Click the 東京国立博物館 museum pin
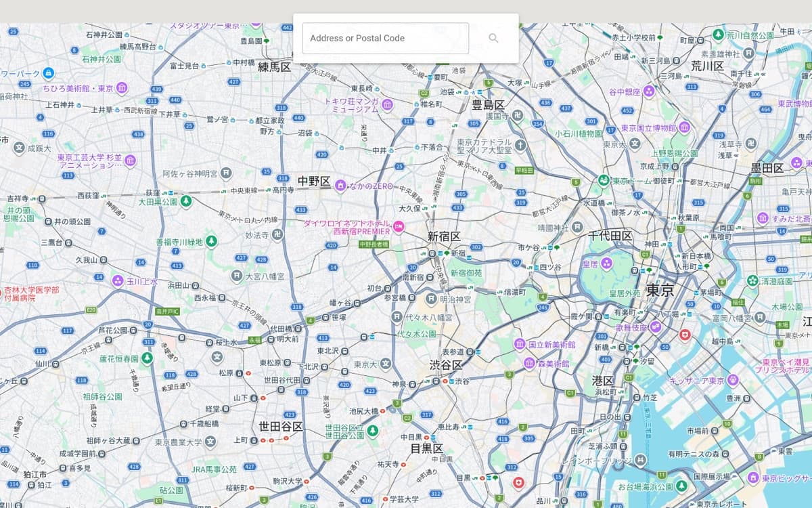The image size is (812, 508). pyautogui.click(x=684, y=127)
